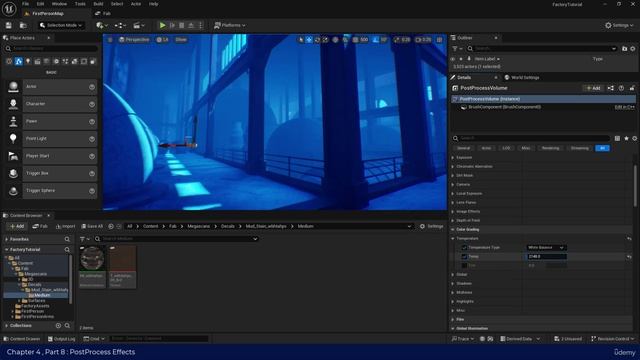Select the Point Light actor icon
Screen dimensions: 640x360
tap(13, 139)
